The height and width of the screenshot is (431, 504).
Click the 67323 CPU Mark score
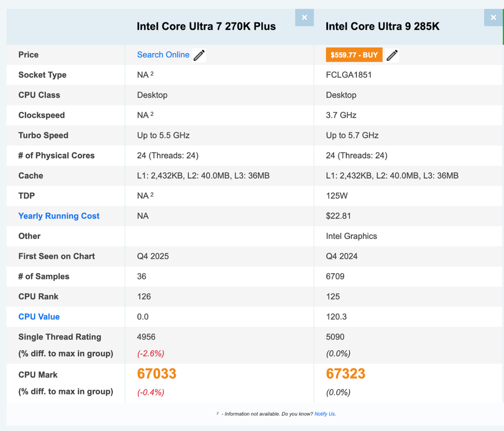tap(345, 373)
